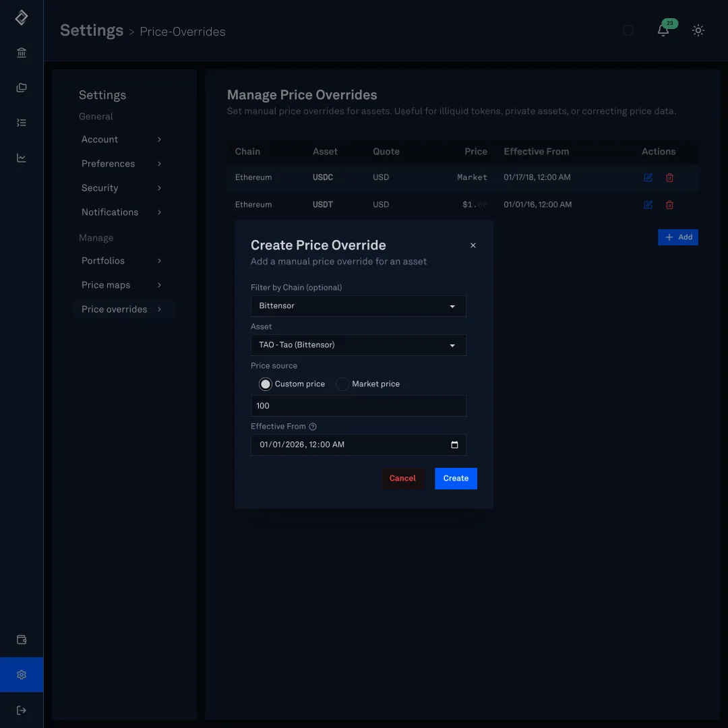Open the Bittensor chain filter dropdown
Screen dimensions: 728x728
358,305
